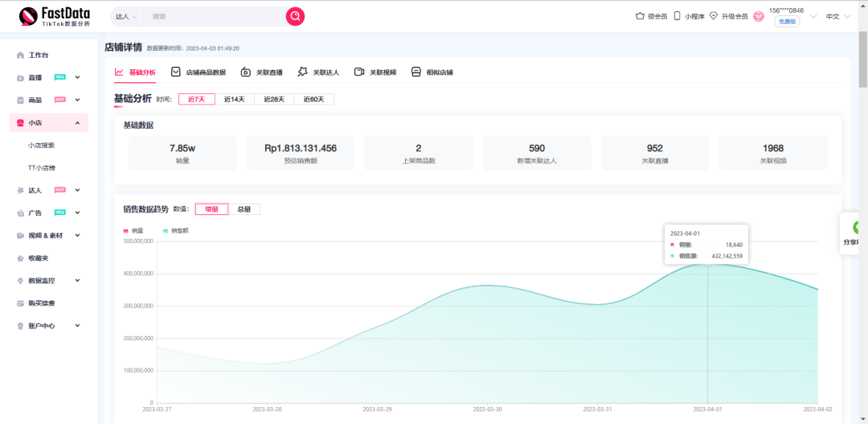Open the 中文 language dropdown
This screenshot has width=868, height=424.
click(x=837, y=17)
